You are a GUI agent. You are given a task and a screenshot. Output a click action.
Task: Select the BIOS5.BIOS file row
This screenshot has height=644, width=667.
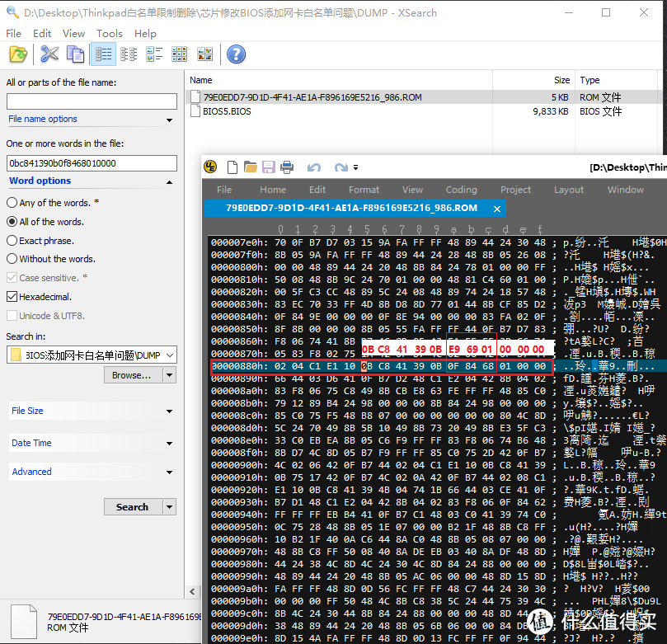coord(424,111)
